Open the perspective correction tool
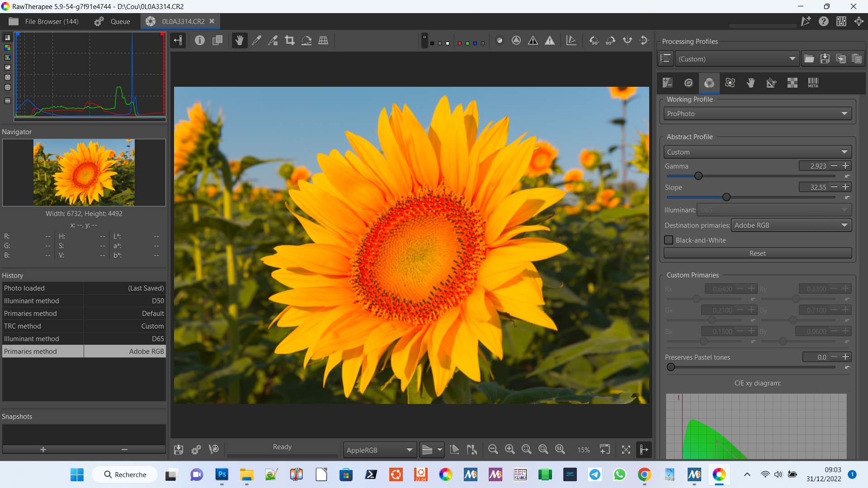Screen dimensions: 868x488 [323, 41]
